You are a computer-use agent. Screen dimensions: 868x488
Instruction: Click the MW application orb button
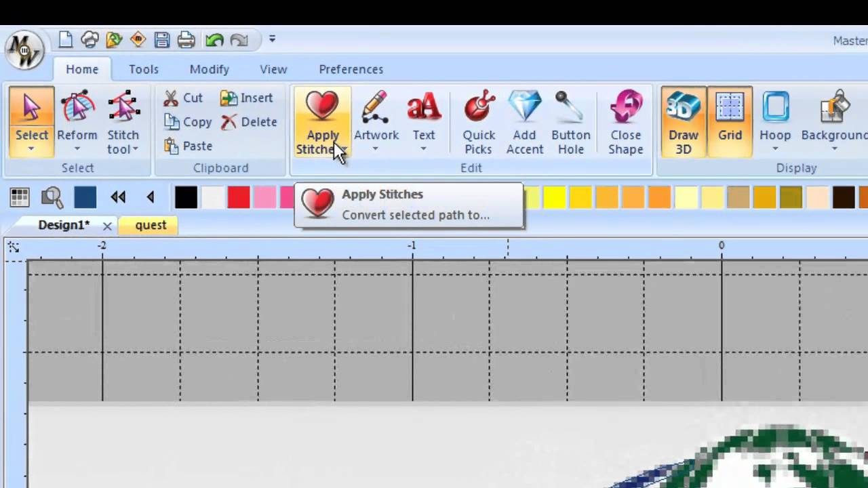24,50
